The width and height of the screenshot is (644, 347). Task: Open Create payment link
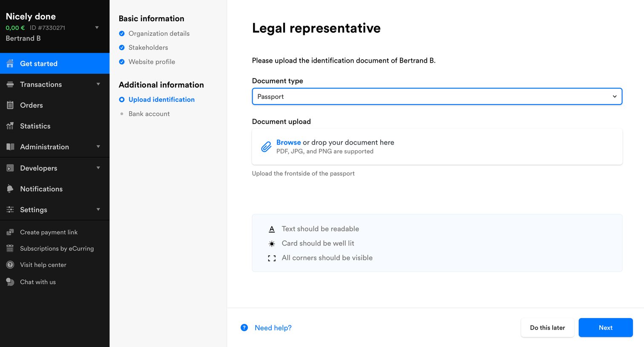point(49,232)
